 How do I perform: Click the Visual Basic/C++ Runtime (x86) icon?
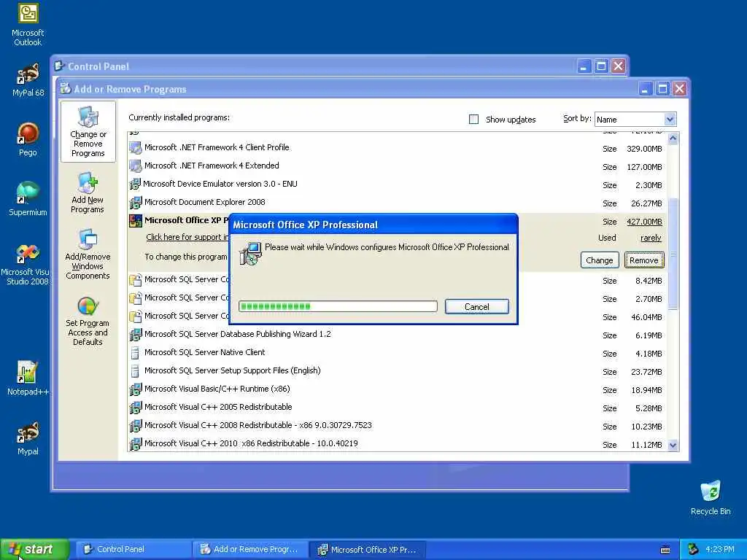135,389
